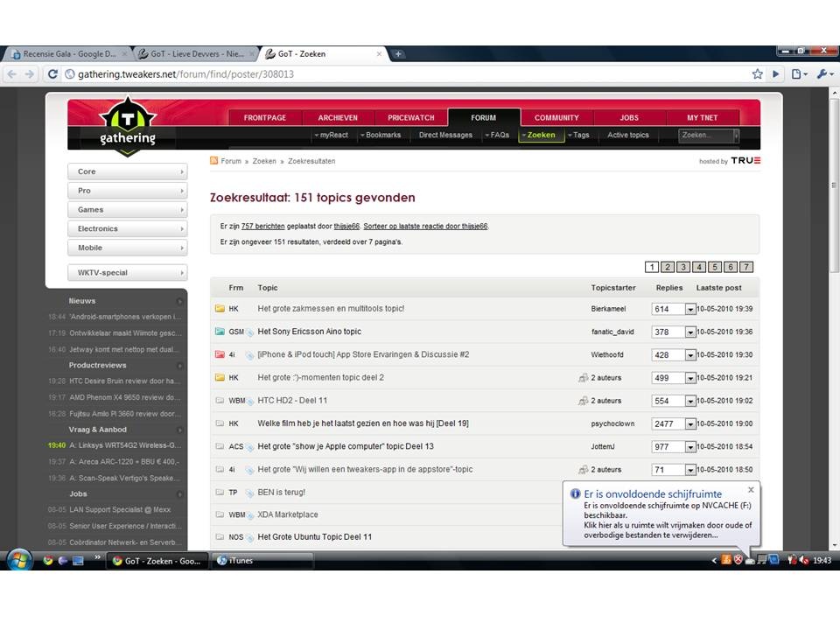Click the page vertical scrollbar
This screenshot has height=630, width=840.
click(x=834, y=185)
